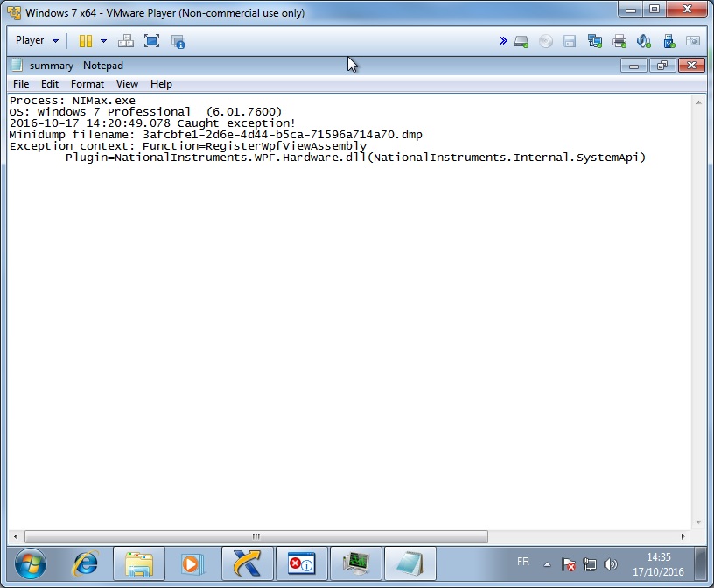Click the line "OS: Windows 7 Professional"
The width and height of the screenshot is (714, 588).
coord(100,112)
